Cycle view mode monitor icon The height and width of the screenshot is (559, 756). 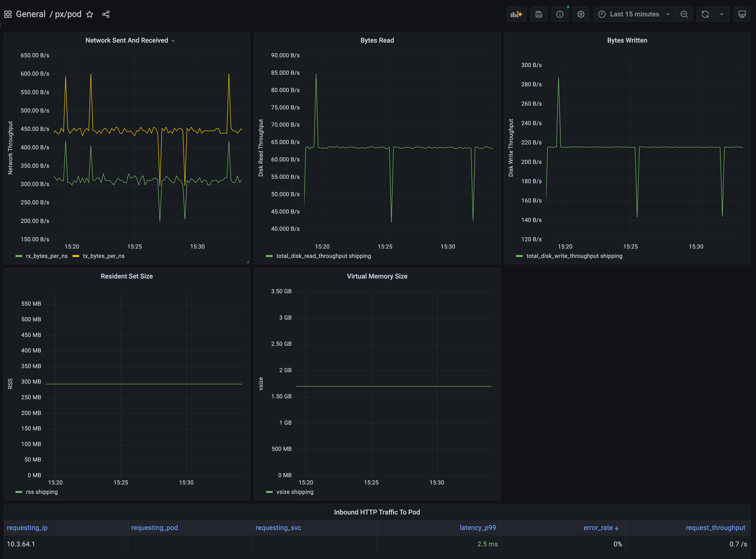[x=742, y=14]
